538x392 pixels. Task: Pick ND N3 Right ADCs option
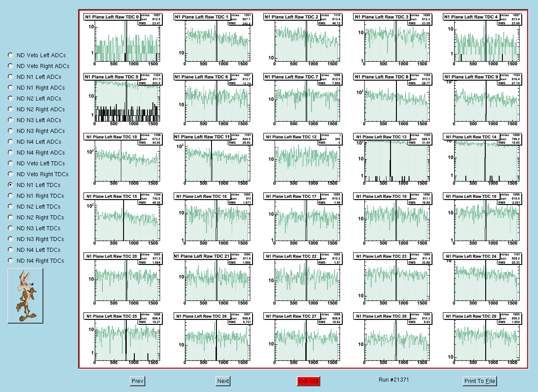[11, 131]
